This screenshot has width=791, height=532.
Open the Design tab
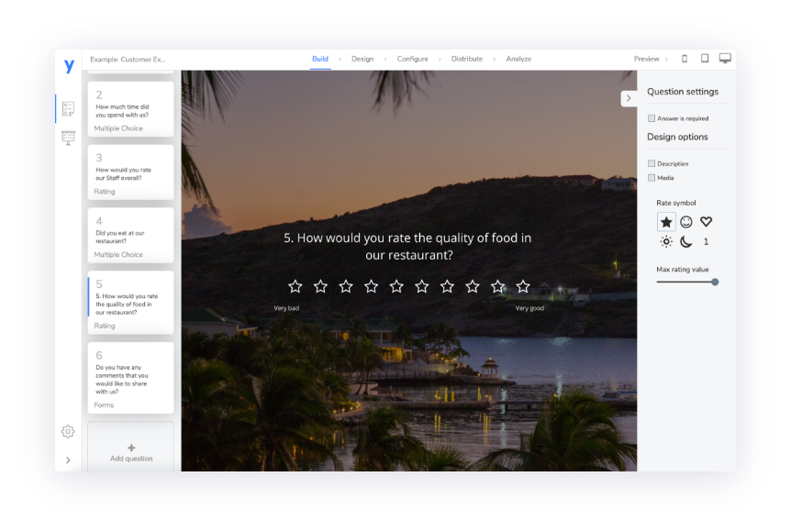point(362,59)
